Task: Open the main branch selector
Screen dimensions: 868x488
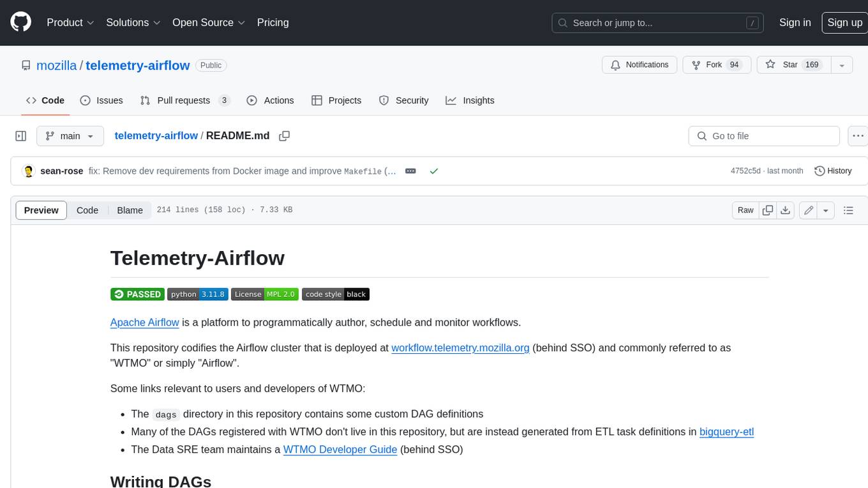Action: 70,136
